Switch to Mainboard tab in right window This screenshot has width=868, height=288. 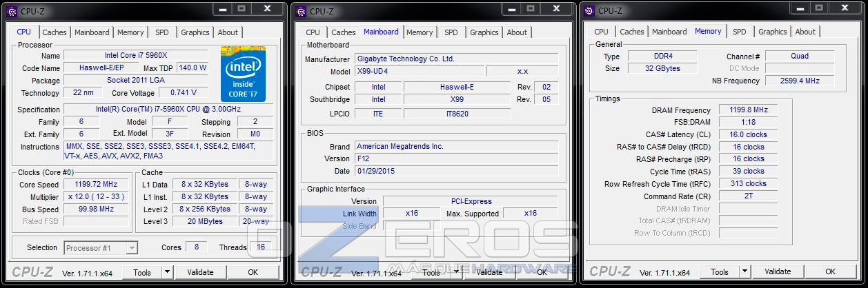click(669, 32)
